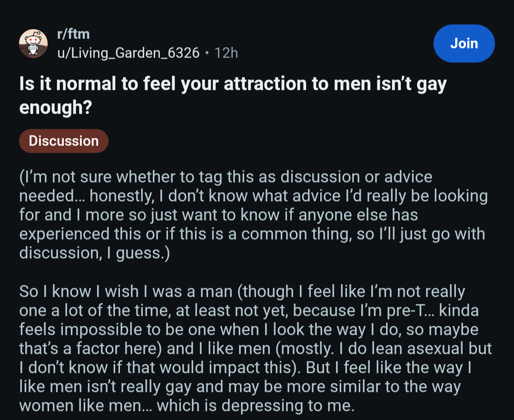
Task: Click the 12h post timestamp
Action: point(226,53)
